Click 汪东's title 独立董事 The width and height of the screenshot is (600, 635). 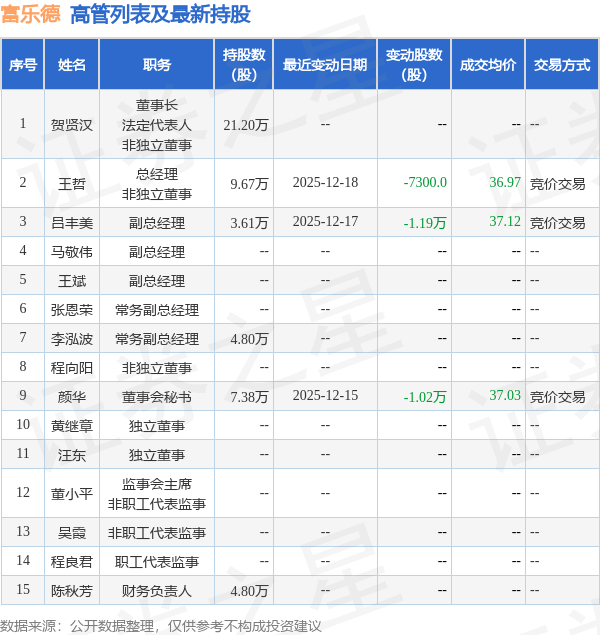(157, 455)
